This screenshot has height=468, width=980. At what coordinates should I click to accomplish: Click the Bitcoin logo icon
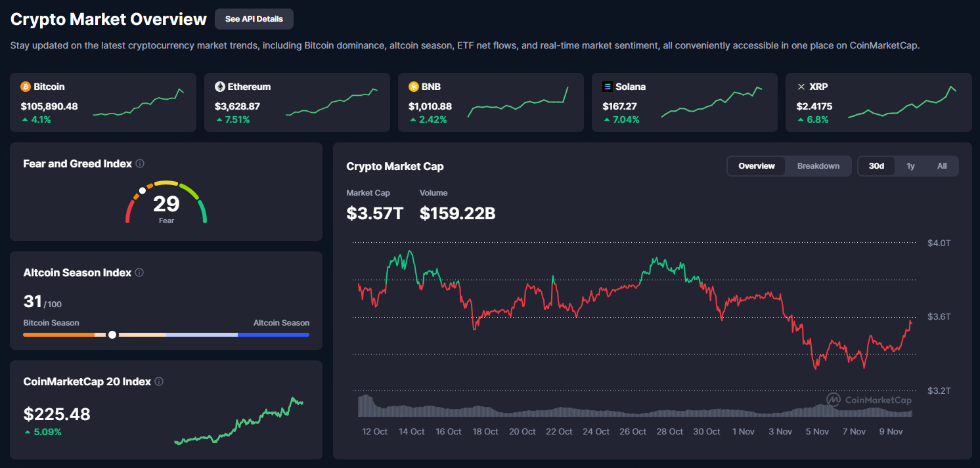(x=26, y=87)
